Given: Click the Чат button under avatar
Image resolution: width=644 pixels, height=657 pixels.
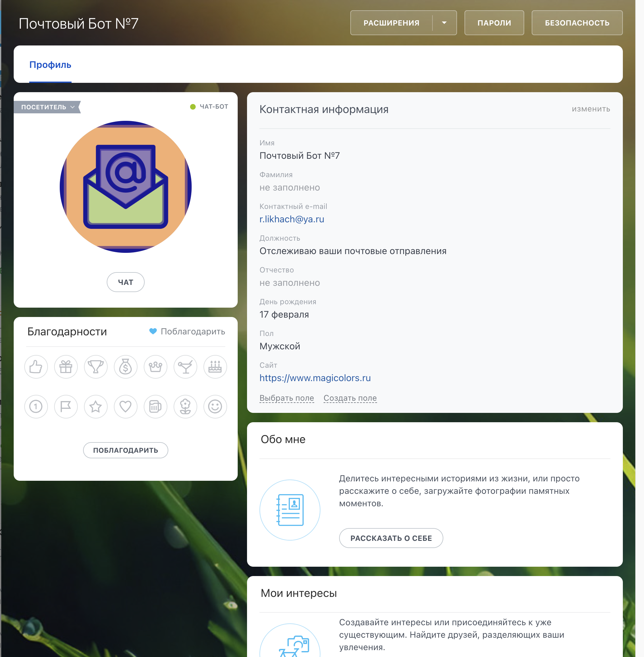Looking at the screenshot, I should (125, 282).
